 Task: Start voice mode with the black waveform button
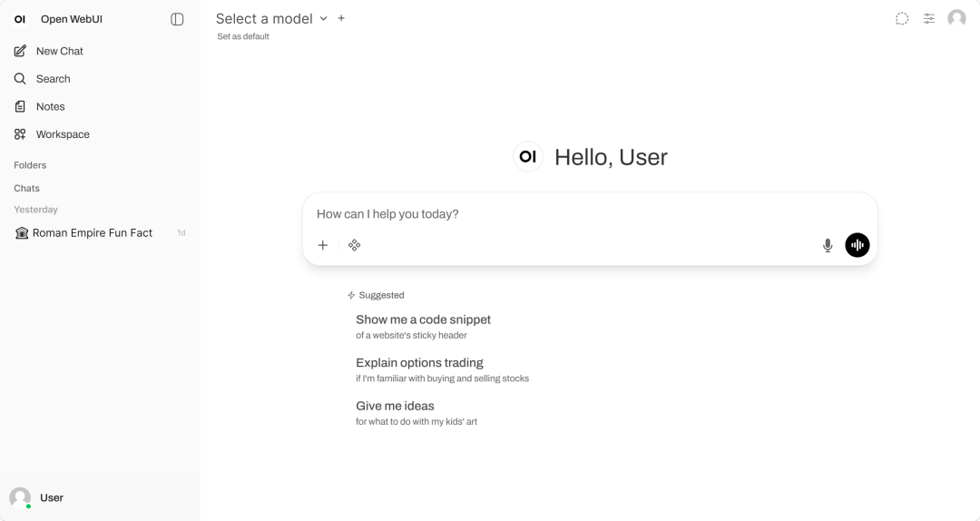857,245
